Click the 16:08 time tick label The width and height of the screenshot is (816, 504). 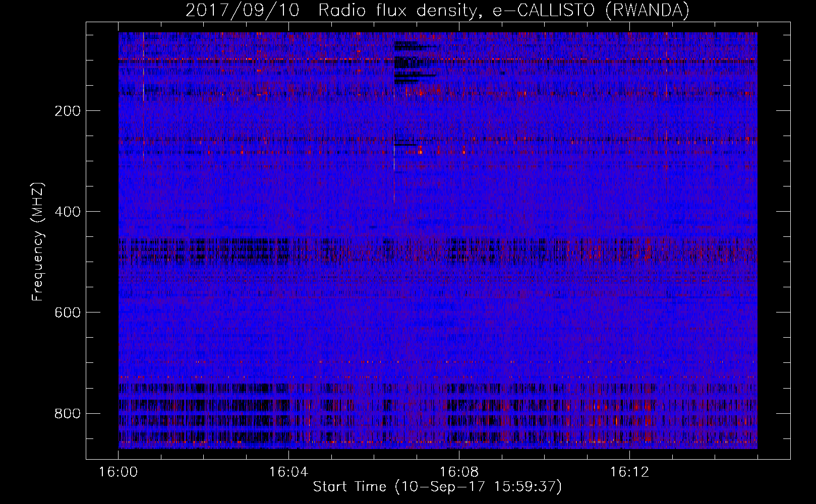pos(459,472)
